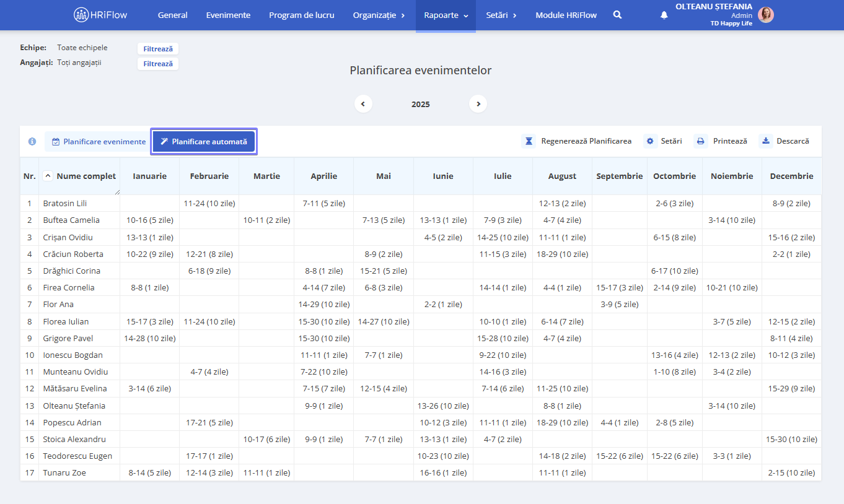The image size is (844, 504).
Task: Open Planificare evenimente
Action: click(99, 142)
